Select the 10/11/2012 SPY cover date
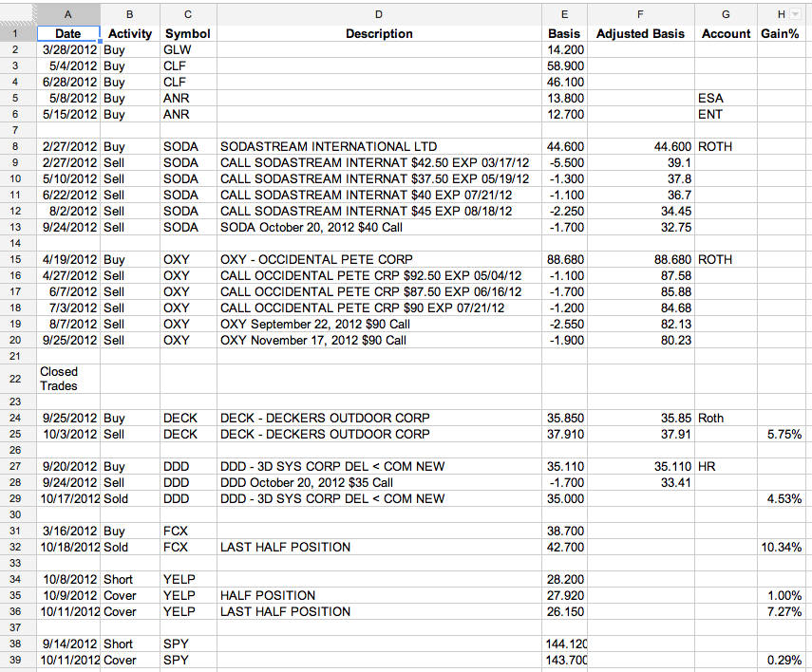Screen dimensions: 812x672 67,660
